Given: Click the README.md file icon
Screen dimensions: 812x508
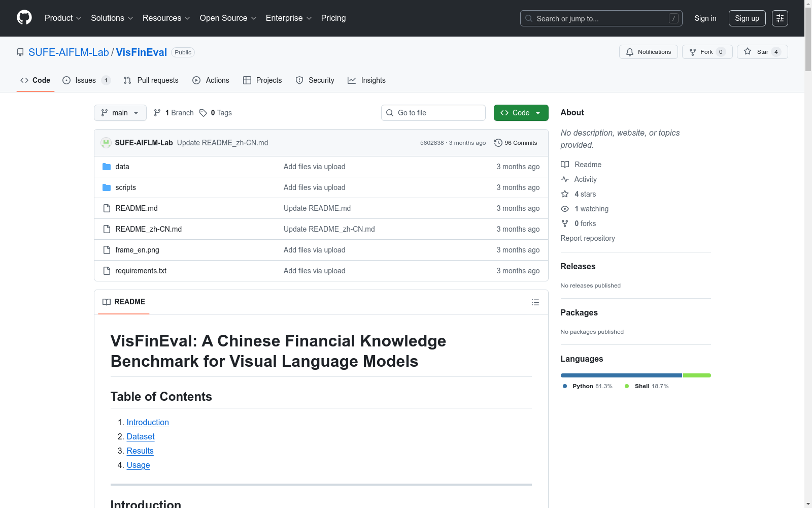Looking at the screenshot, I should tap(107, 208).
